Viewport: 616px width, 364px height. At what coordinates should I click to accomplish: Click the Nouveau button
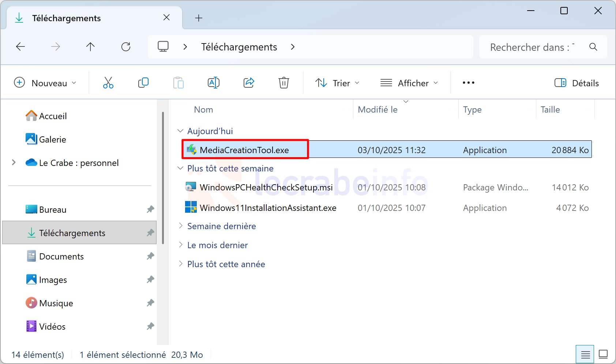point(45,83)
